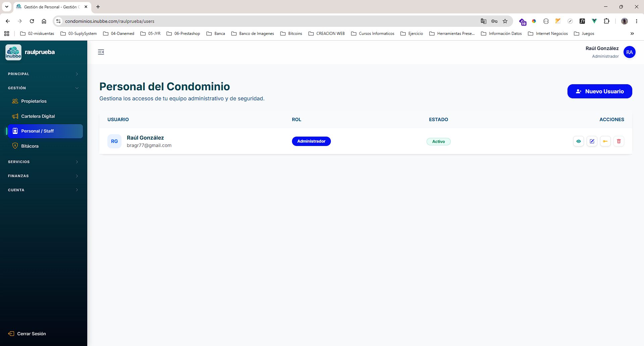The width and height of the screenshot is (644, 346).
Task: Expand the FINANZAS sidebar group
Action: tap(44, 176)
